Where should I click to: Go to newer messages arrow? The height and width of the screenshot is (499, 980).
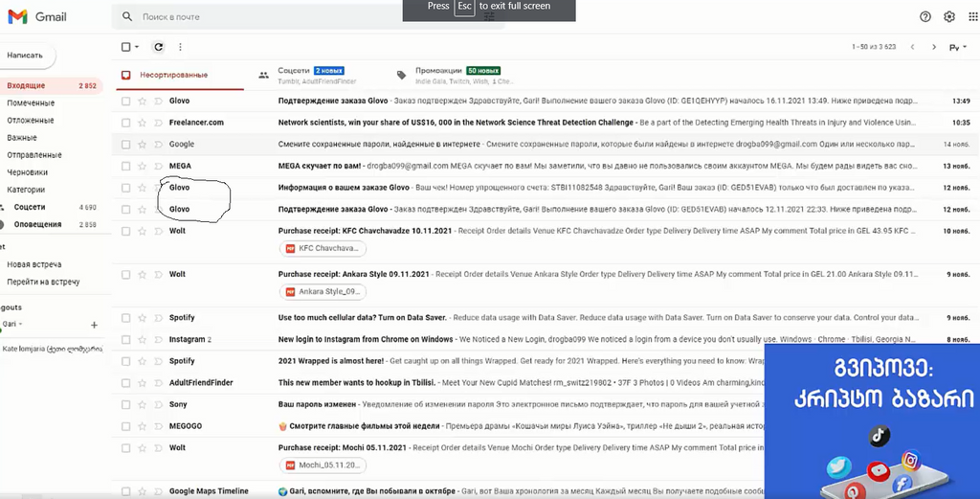912,47
